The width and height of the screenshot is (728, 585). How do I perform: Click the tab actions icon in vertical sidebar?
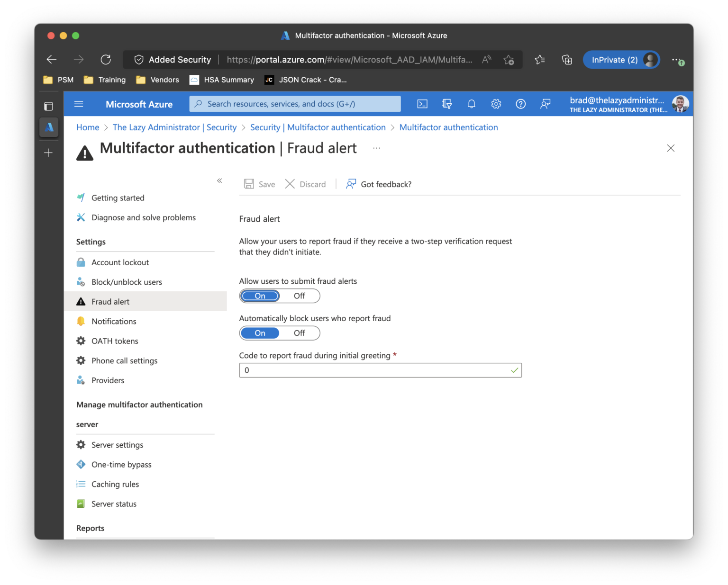point(48,106)
